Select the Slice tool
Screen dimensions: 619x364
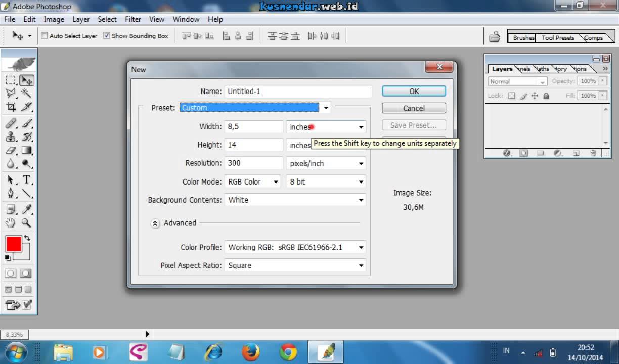click(x=27, y=107)
